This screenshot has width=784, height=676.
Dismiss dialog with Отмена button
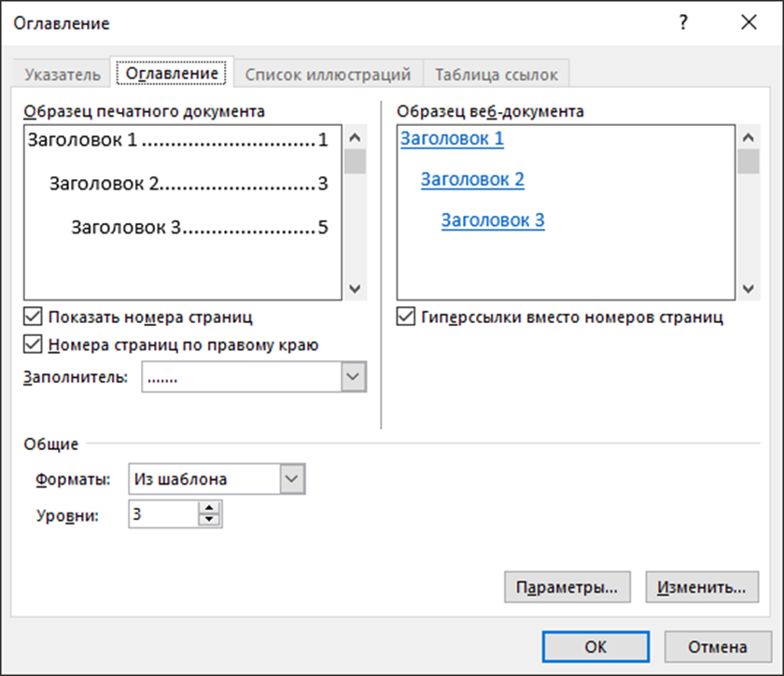pos(718,647)
